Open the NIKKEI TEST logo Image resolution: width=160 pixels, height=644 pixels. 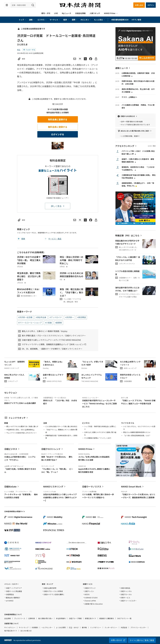pyautogui.click(x=12, y=555)
